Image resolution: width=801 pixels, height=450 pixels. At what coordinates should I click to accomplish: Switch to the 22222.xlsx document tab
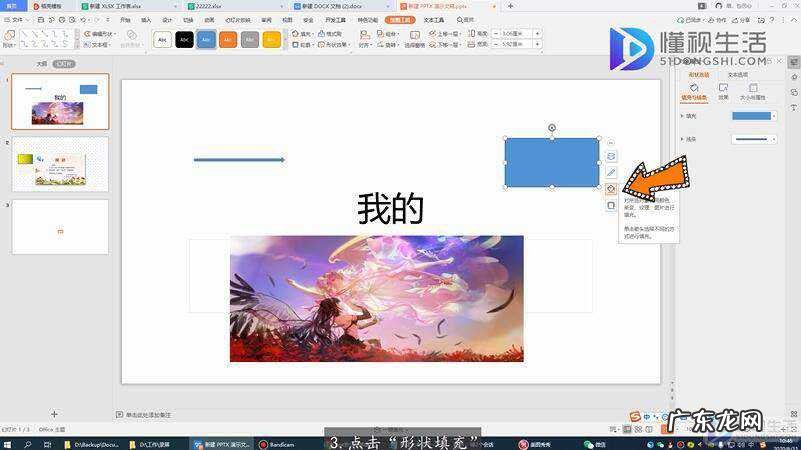coord(234,6)
